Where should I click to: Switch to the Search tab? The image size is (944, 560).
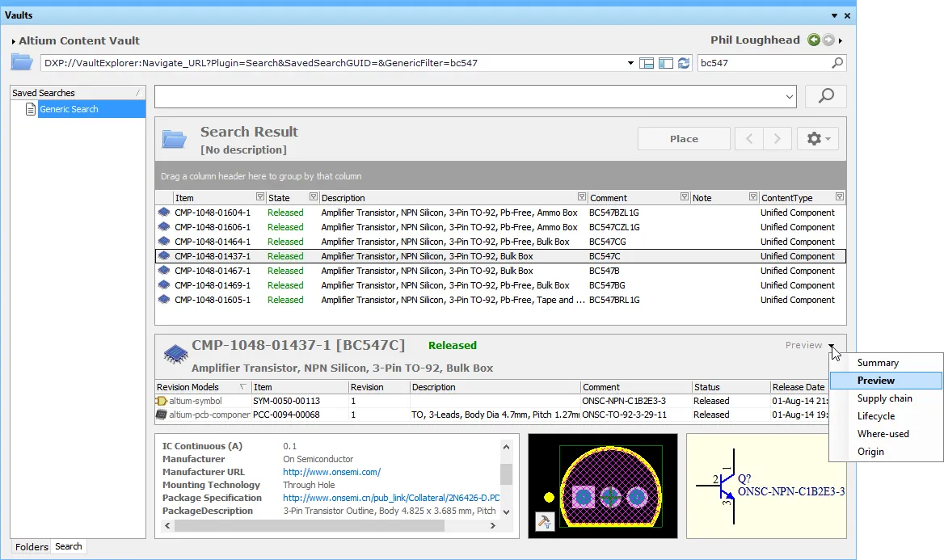point(69,546)
